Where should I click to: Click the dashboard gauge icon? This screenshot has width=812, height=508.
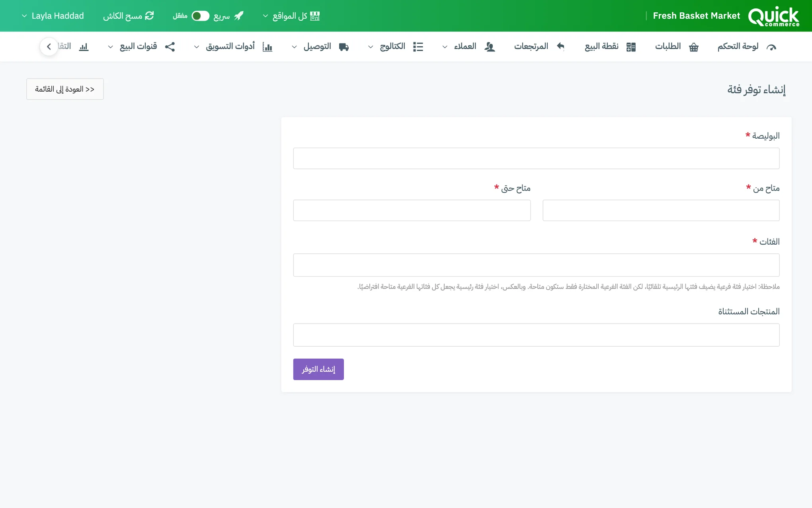pos(771,47)
